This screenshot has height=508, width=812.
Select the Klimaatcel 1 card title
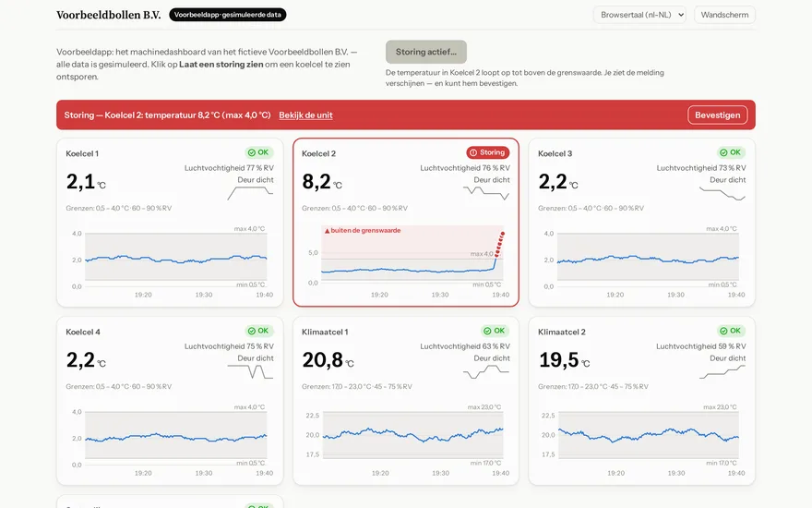[325, 332]
